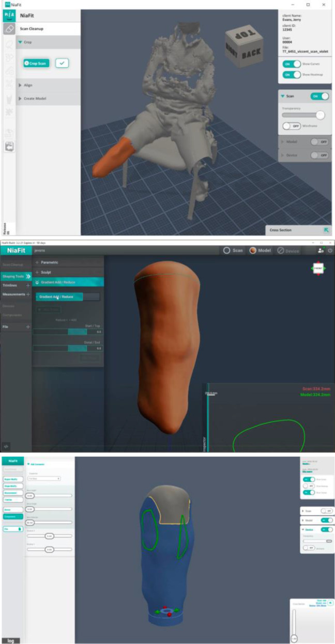Image resolution: width=335 pixels, height=644 pixels.
Task: Click the Cross Section expand icon, bottom window
Action: 329,603
